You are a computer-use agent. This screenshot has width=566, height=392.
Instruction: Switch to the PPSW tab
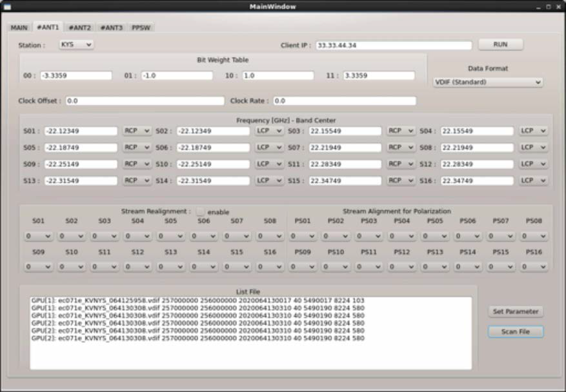[x=141, y=28]
